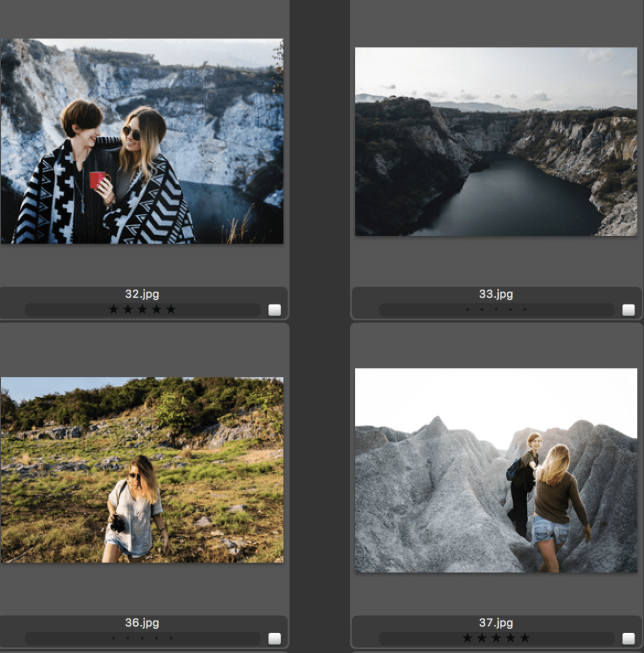Enable the selection checkbox on 32.jpg
Screen dimensions: 644x653
275,309
